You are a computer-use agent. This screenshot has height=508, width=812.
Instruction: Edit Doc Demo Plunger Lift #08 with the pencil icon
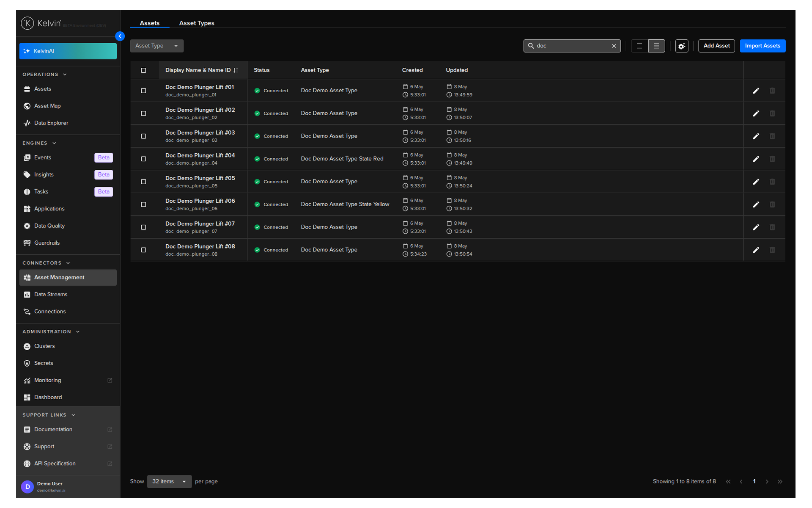[756, 250]
